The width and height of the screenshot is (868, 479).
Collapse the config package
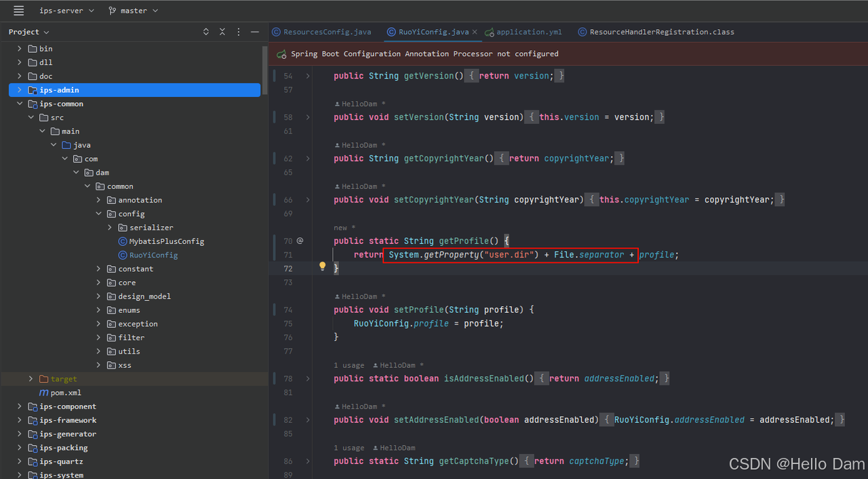tap(98, 214)
